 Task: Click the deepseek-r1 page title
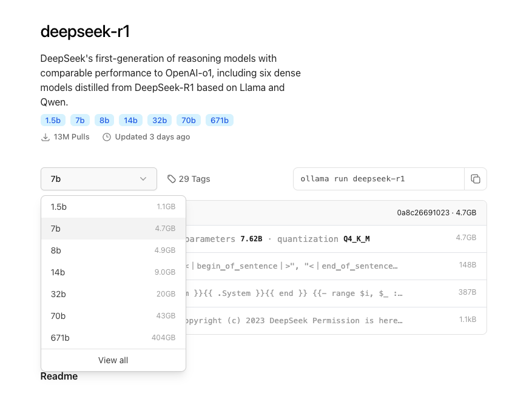[85, 32]
